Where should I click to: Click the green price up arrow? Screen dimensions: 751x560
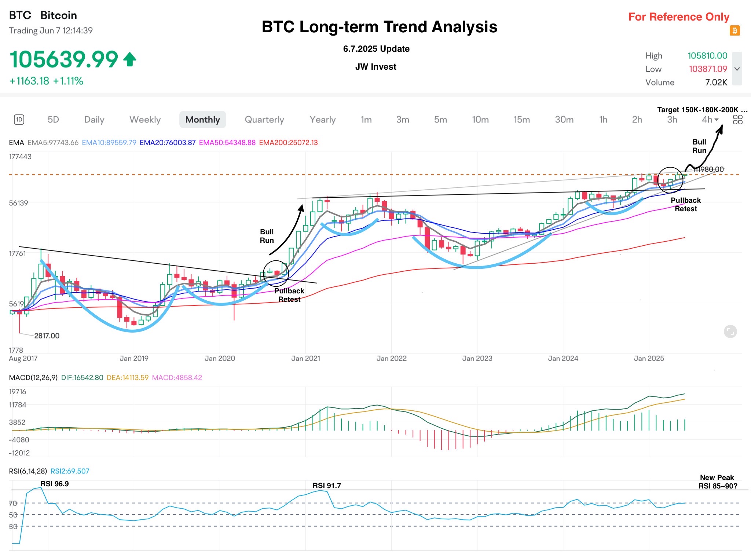[129, 59]
